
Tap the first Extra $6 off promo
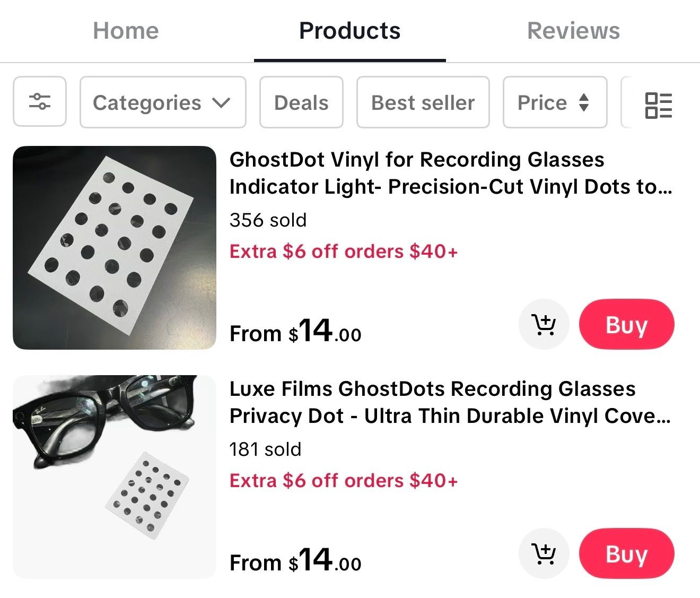[x=344, y=251]
